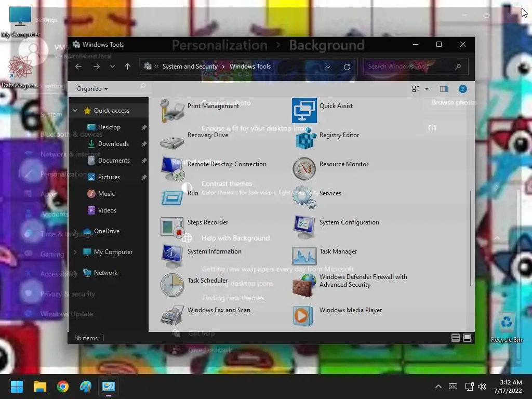Viewport: 532px width, 399px height.
Task: Collapse the Quick access tree node
Action: pos(75,110)
